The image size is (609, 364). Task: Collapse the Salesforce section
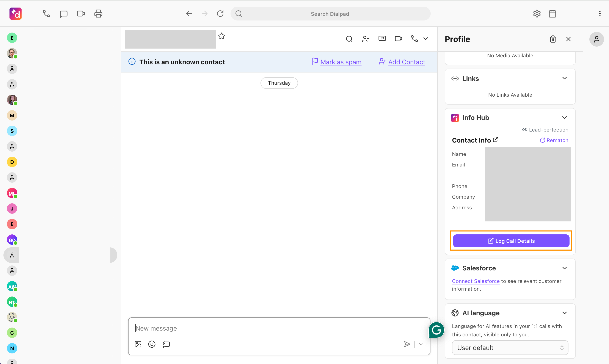point(565,268)
